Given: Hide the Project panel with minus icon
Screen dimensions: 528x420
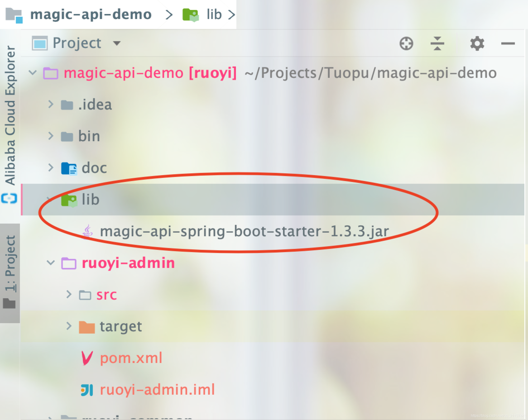Looking at the screenshot, I should pos(508,44).
